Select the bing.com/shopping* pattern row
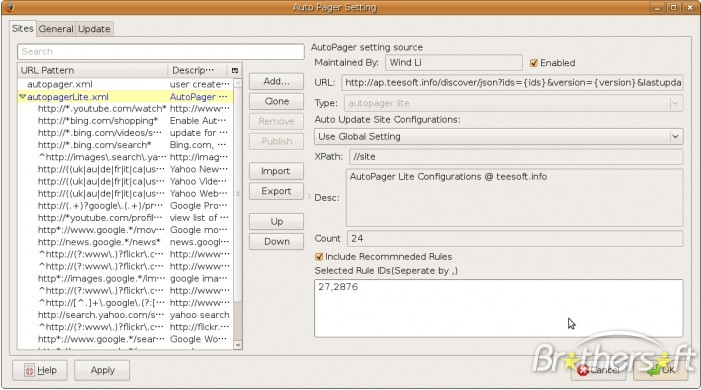Viewport: 701px width, 390px height. coord(126,121)
